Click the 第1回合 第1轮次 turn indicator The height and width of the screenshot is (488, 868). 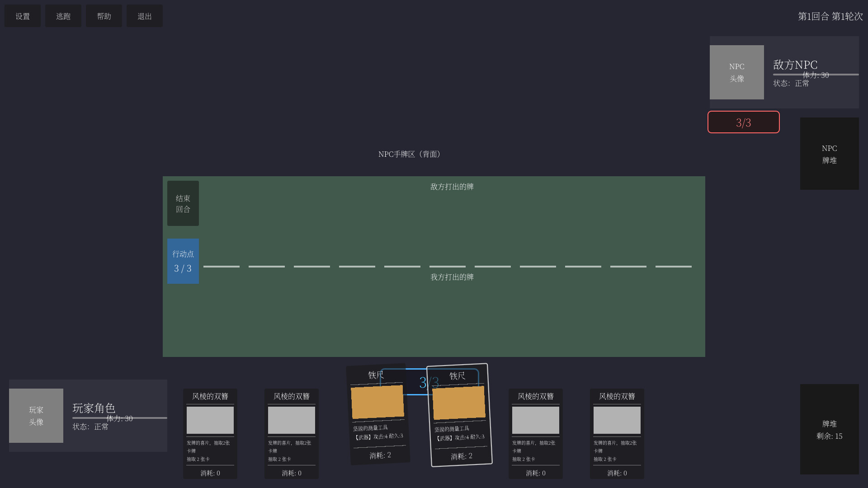(x=830, y=15)
